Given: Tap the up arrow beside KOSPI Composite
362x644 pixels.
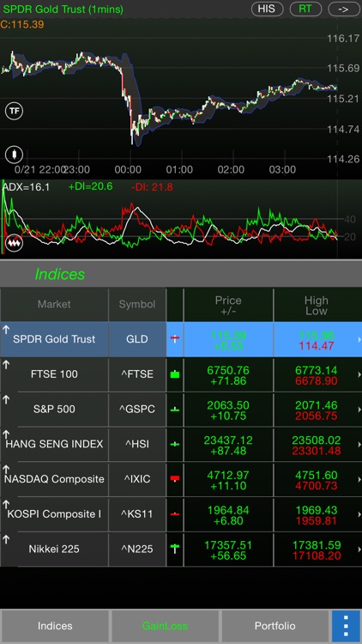Looking at the screenshot, I should pyautogui.click(x=6, y=504).
